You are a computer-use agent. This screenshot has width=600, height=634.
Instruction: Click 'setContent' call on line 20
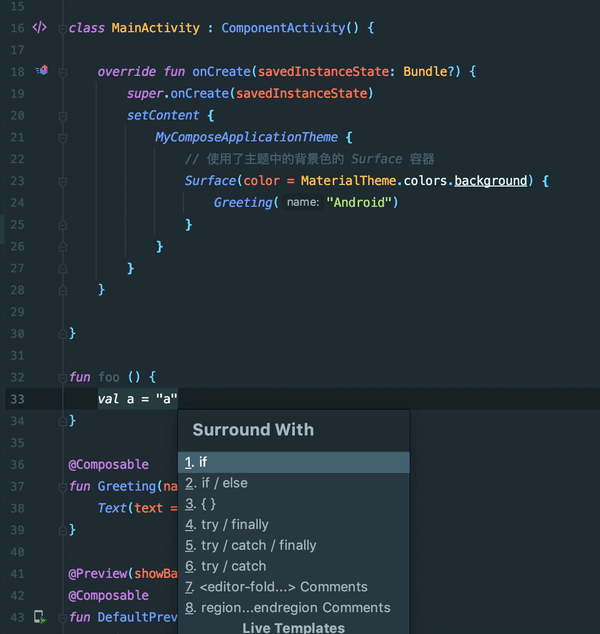click(x=163, y=115)
